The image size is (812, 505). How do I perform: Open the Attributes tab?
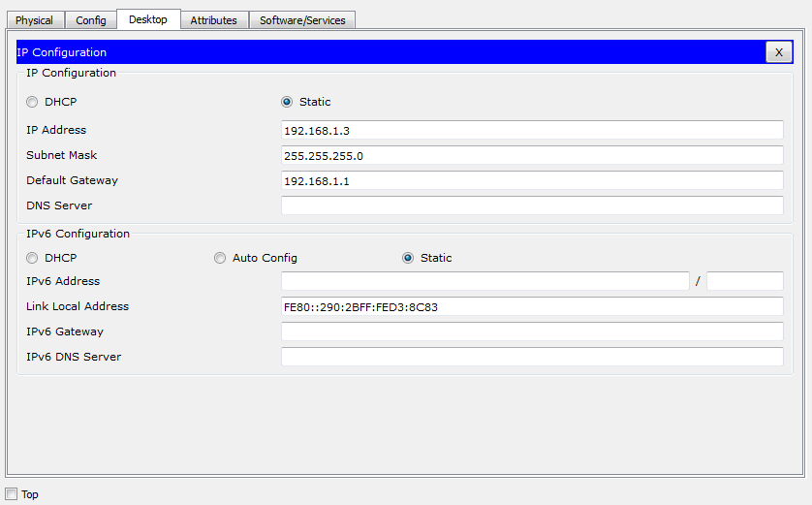(x=214, y=20)
